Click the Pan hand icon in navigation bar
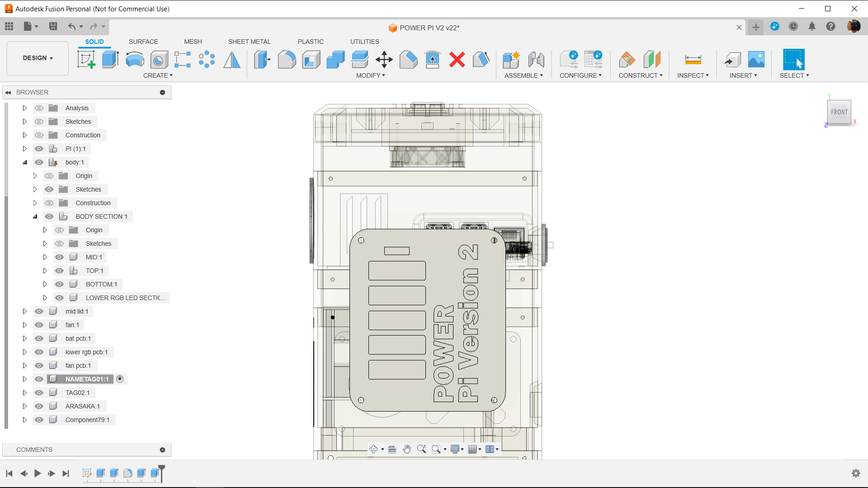 [x=406, y=449]
